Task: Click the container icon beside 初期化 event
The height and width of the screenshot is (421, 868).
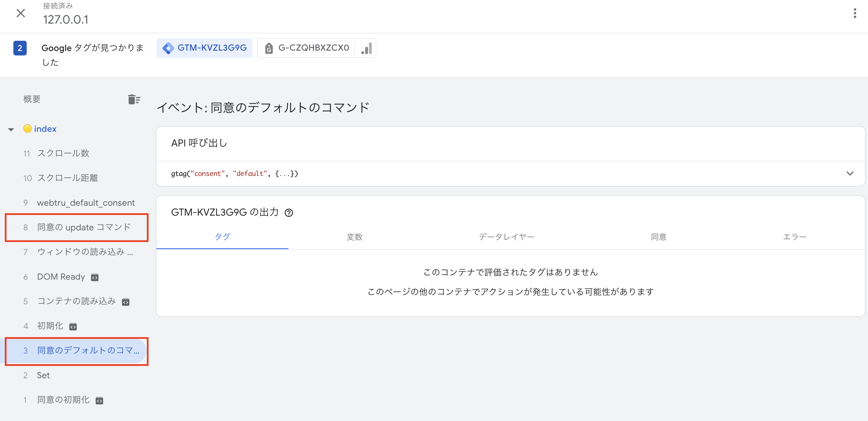Action: 73,326
